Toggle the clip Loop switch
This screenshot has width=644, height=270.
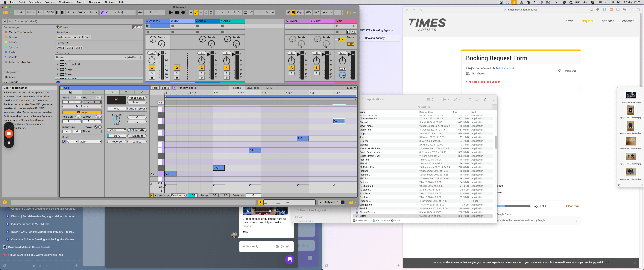[x=82, y=112]
